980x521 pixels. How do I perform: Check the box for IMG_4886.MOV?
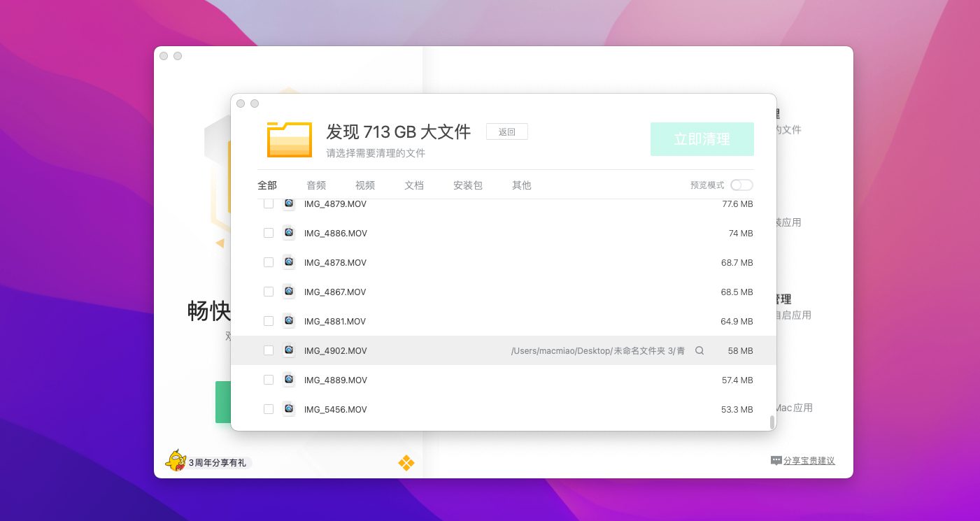(x=269, y=233)
